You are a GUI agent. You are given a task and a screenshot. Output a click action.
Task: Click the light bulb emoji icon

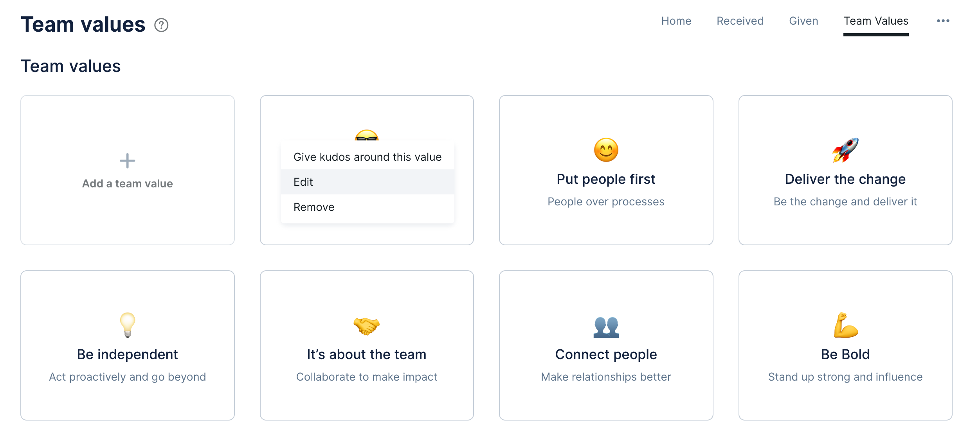[127, 325]
